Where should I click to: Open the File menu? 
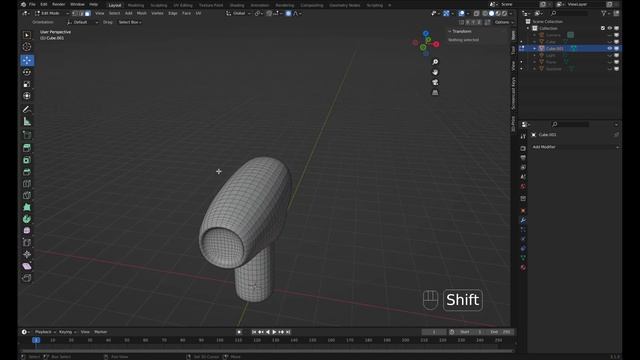tap(32, 4)
